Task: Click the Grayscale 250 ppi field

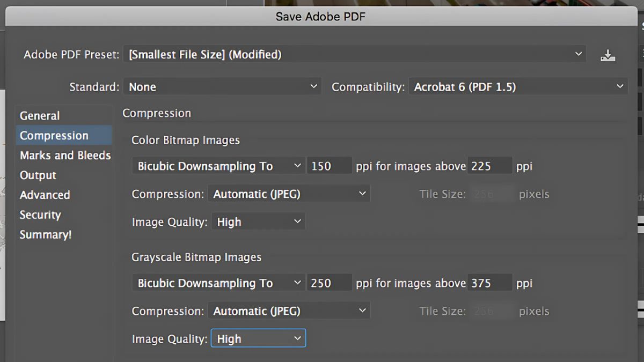Action: [329, 283]
